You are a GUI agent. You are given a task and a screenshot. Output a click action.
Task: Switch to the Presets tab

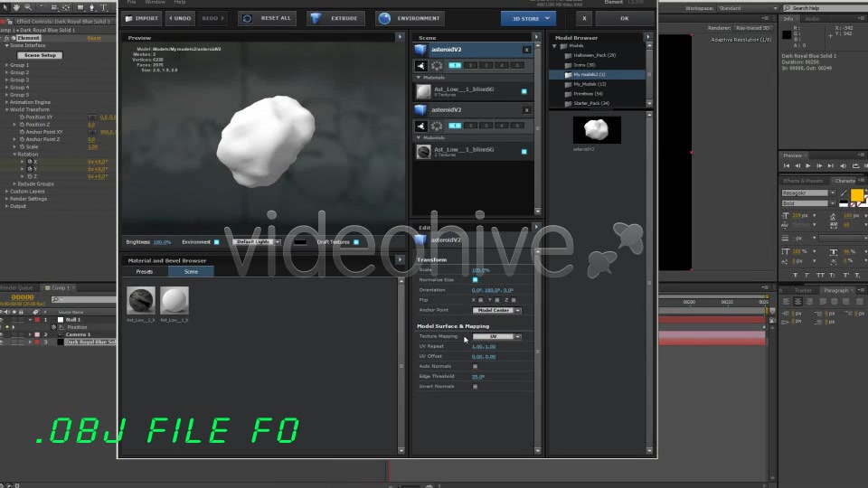(x=145, y=272)
